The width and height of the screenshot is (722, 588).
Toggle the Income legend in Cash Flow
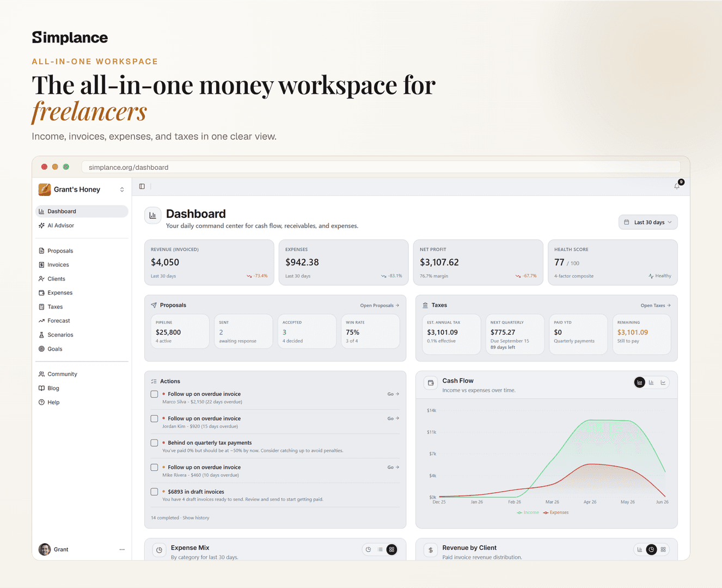click(x=528, y=512)
